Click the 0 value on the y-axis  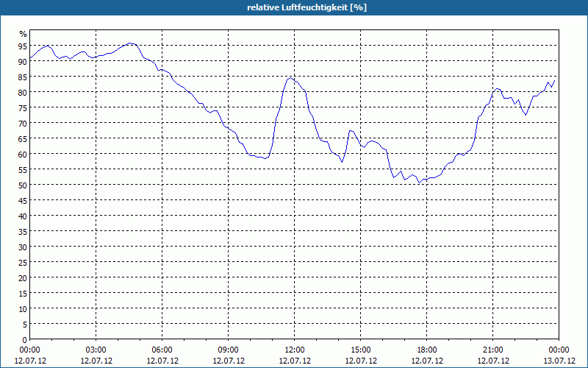(x=25, y=340)
